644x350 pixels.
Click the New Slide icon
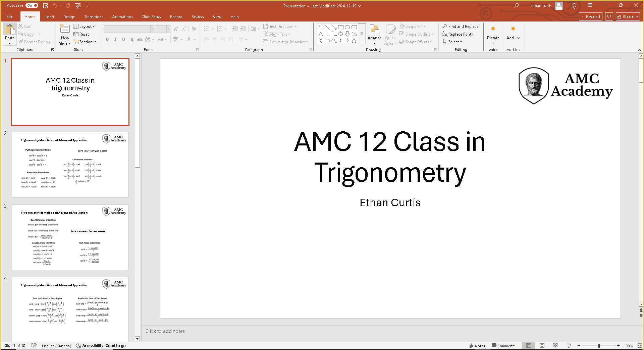click(65, 29)
